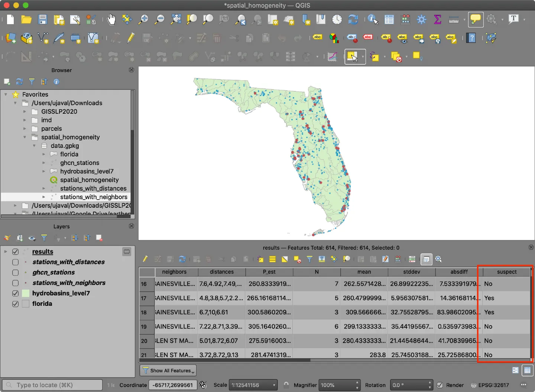Open the Field Calculator in attribute table

coord(398,259)
